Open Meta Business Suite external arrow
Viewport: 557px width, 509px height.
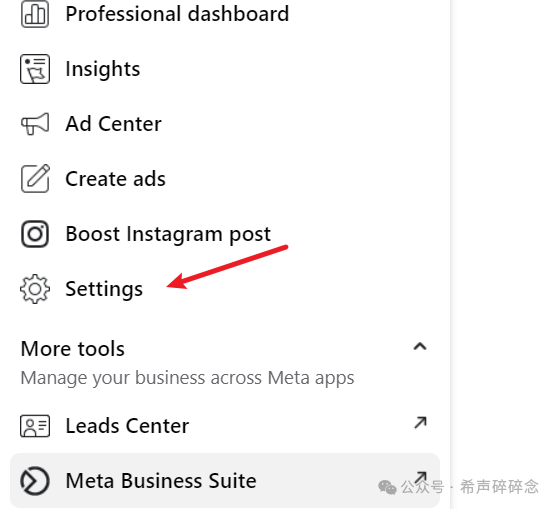tap(421, 477)
